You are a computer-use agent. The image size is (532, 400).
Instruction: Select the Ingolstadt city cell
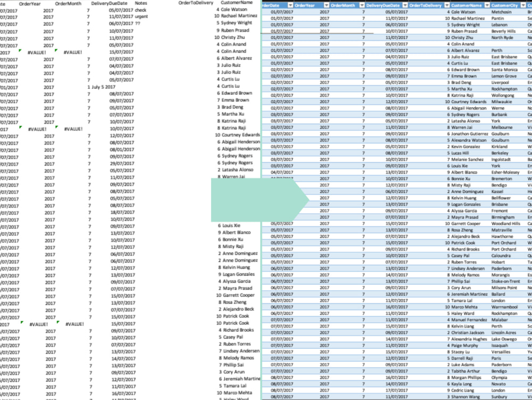coord(501,160)
